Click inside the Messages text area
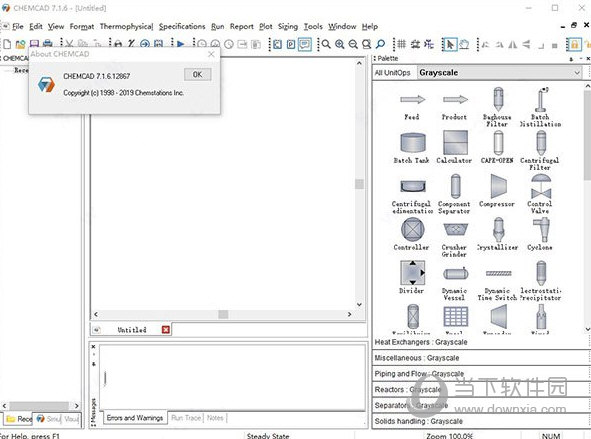 [x=233, y=377]
